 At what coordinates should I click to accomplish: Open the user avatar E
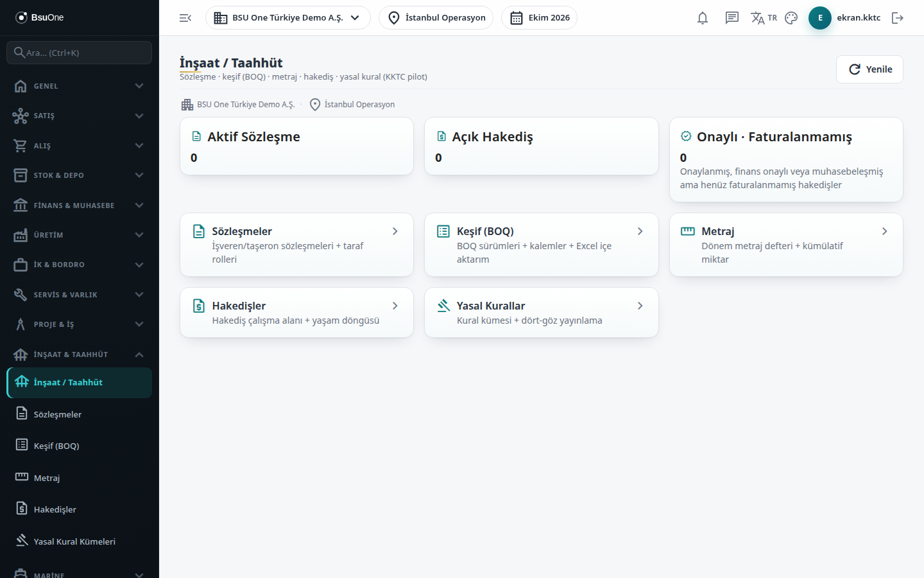click(820, 18)
